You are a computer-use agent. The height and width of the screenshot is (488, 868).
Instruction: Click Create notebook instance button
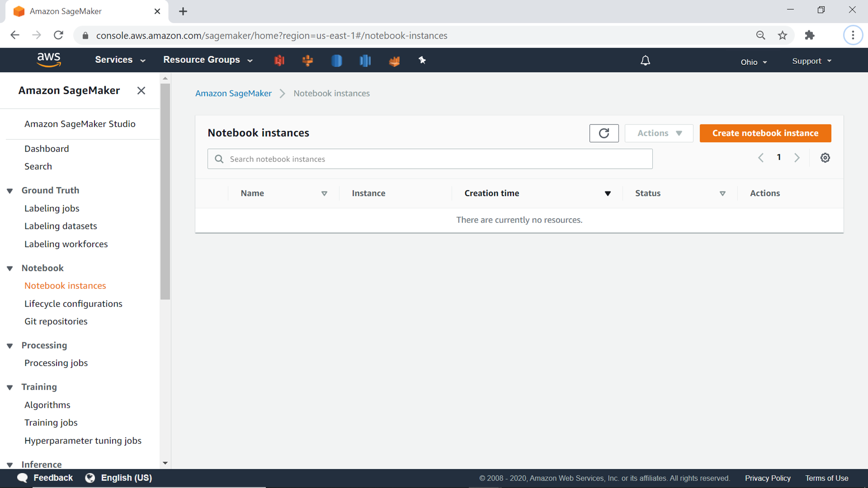[x=765, y=133]
